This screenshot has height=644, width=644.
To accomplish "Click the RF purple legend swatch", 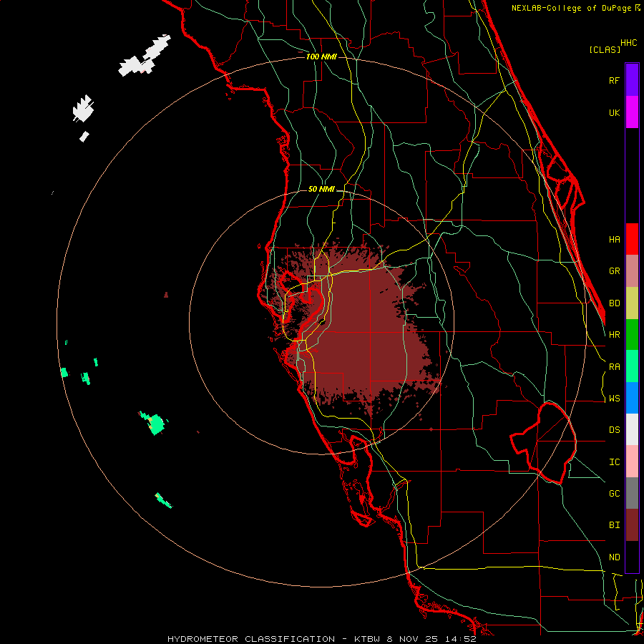I will [632, 80].
